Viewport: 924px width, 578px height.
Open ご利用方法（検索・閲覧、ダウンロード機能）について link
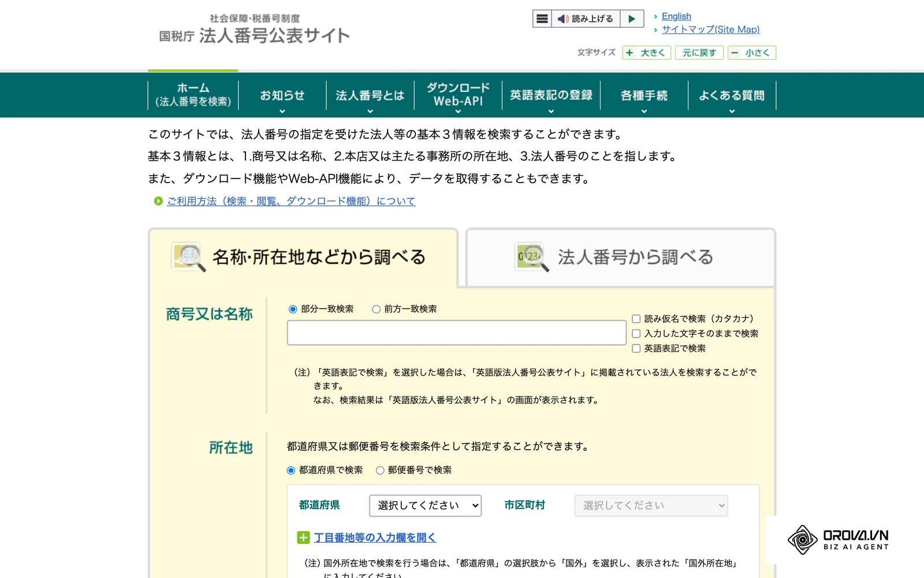(291, 201)
